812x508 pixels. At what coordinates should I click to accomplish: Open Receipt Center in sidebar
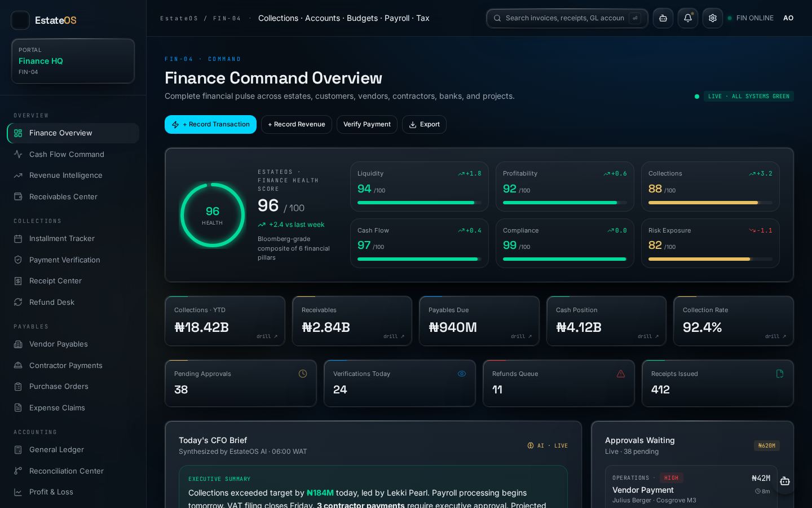pyautogui.click(x=73, y=281)
